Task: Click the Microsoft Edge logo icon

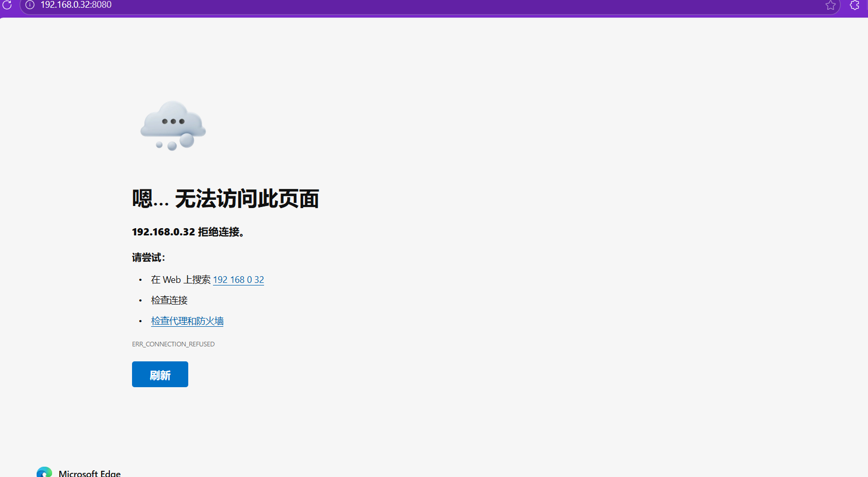Action: click(x=44, y=472)
